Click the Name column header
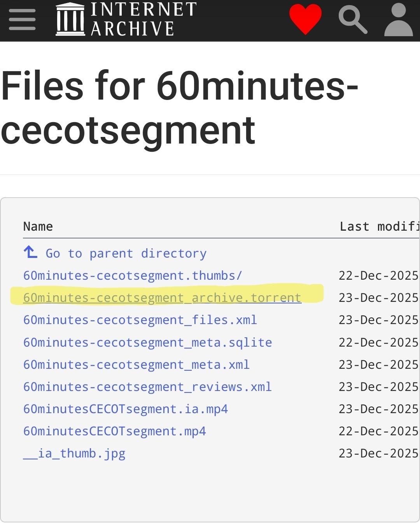The image size is (420, 524). tap(38, 226)
